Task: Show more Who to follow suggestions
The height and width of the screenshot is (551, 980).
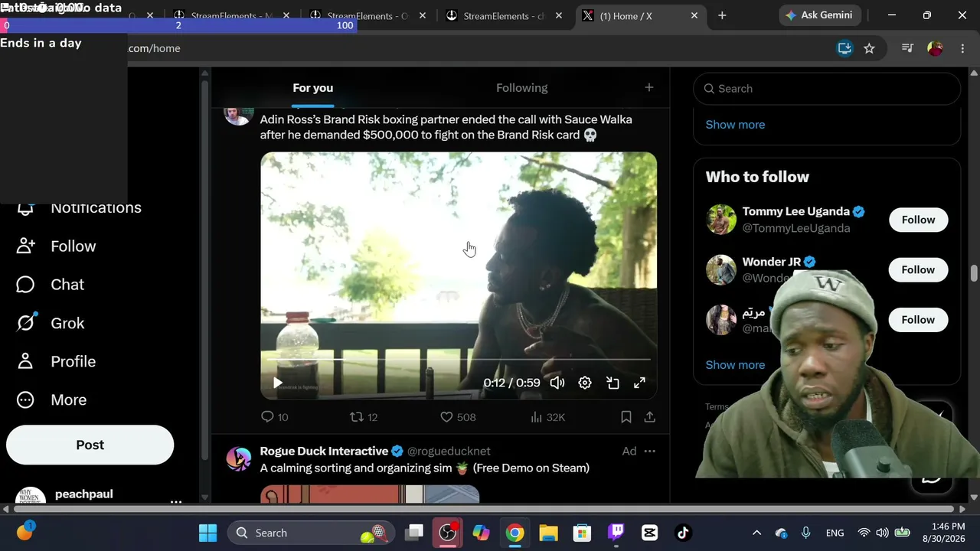Action: click(x=735, y=365)
